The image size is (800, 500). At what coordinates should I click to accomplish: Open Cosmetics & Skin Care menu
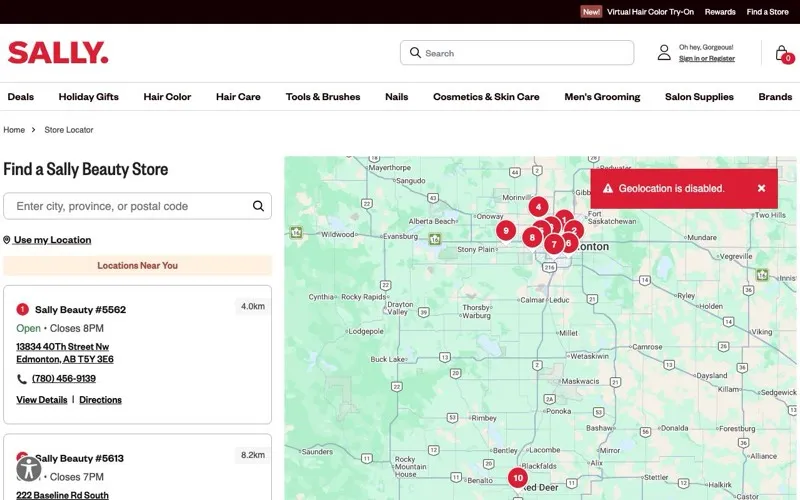click(x=486, y=96)
